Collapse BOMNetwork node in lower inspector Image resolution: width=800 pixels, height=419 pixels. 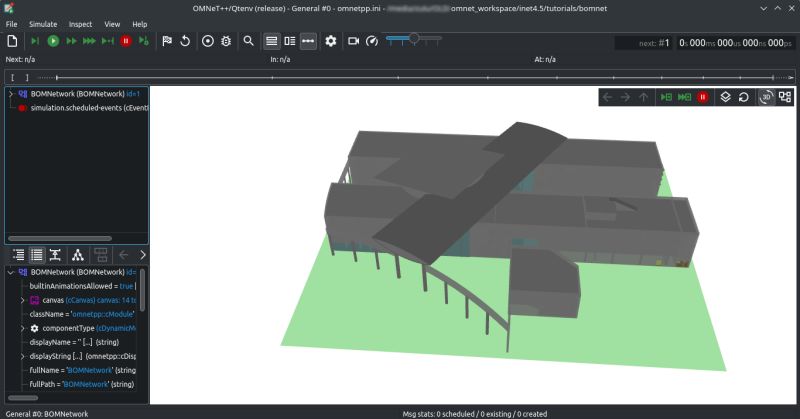coord(11,273)
